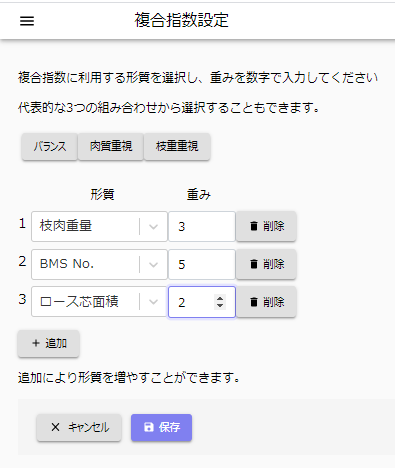Image resolution: width=395 pixels, height=468 pixels.
Task: Open the ロース芯面積 trait dropdown
Action: (153, 302)
